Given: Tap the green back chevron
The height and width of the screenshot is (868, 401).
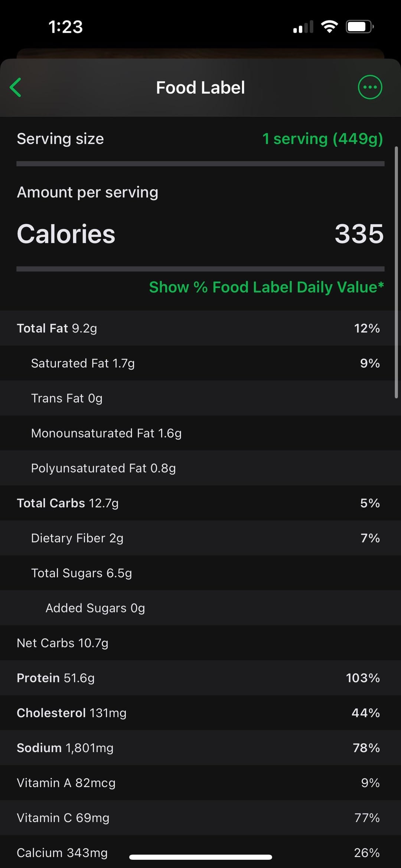Looking at the screenshot, I should point(16,88).
